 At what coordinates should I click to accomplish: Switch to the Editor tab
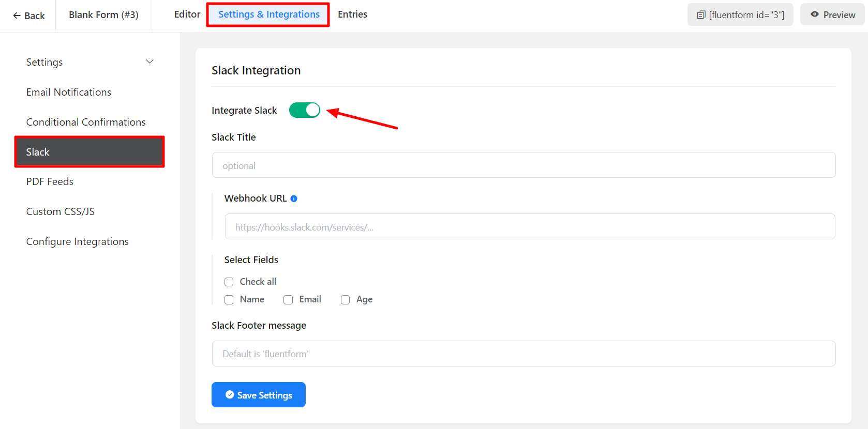pyautogui.click(x=187, y=14)
